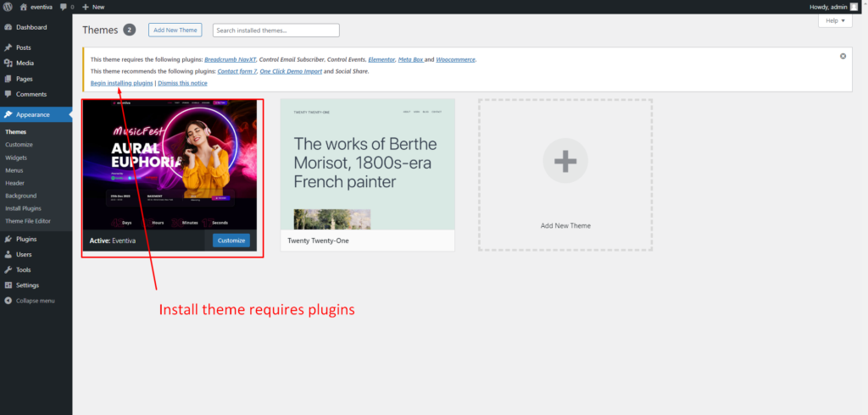Open the Tools menu label

[23, 270]
